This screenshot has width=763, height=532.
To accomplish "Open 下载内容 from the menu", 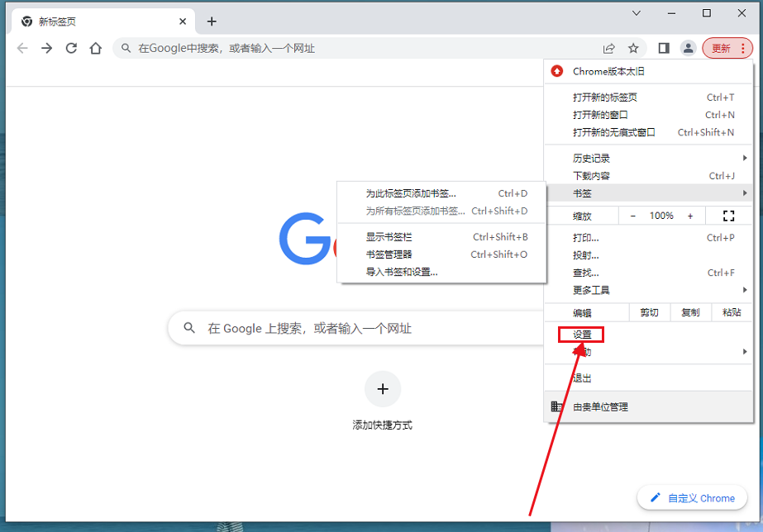I will pyautogui.click(x=648, y=176).
